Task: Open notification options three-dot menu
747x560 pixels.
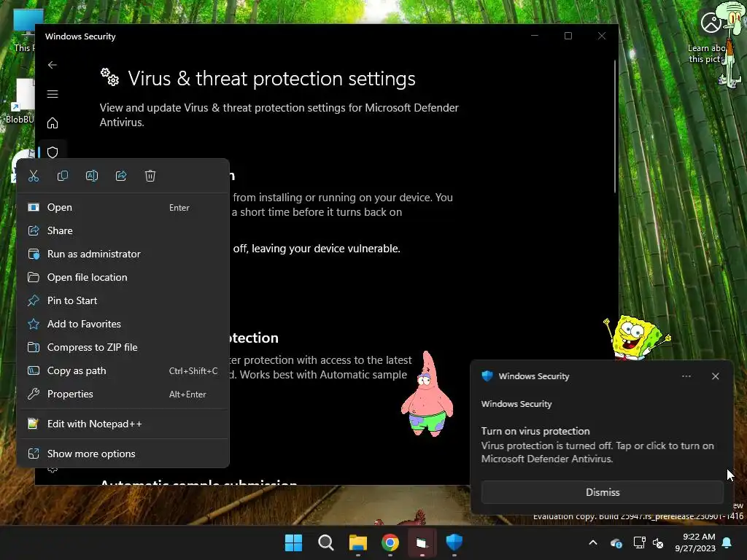Action: point(686,376)
